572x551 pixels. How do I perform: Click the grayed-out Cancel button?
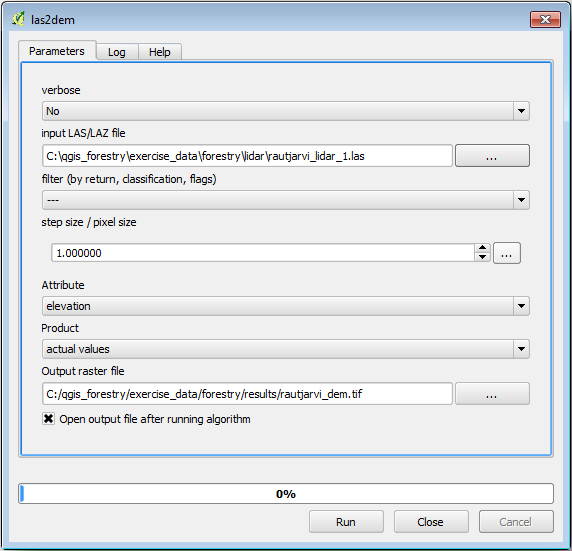[516, 522]
